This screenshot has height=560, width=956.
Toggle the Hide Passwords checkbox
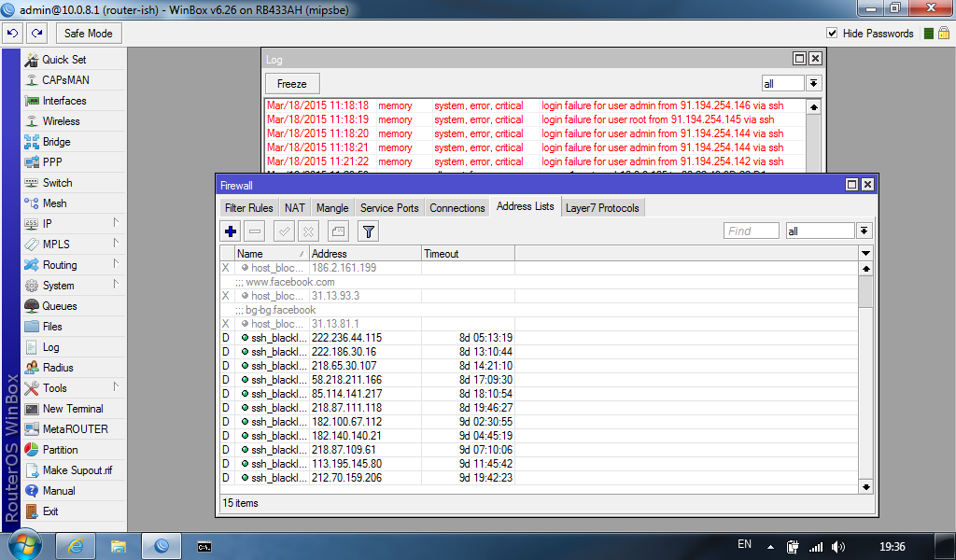pos(832,34)
